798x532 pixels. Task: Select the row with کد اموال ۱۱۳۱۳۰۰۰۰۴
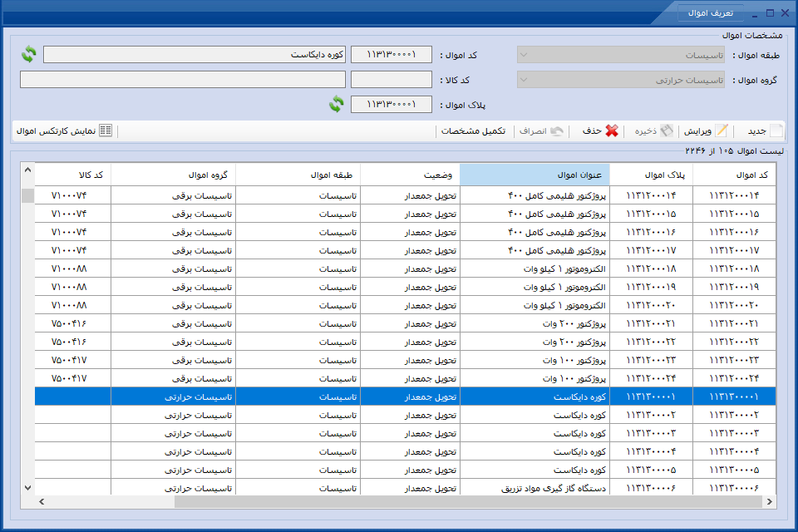point(405,452)
